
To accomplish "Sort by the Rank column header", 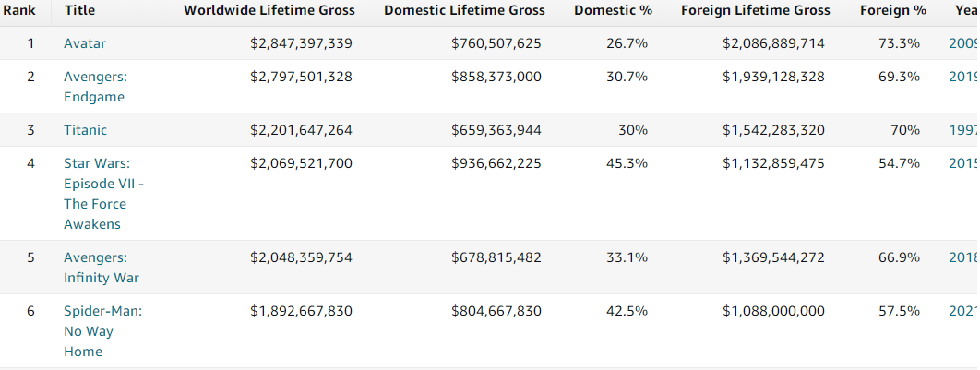I will (x=19, y=10).
